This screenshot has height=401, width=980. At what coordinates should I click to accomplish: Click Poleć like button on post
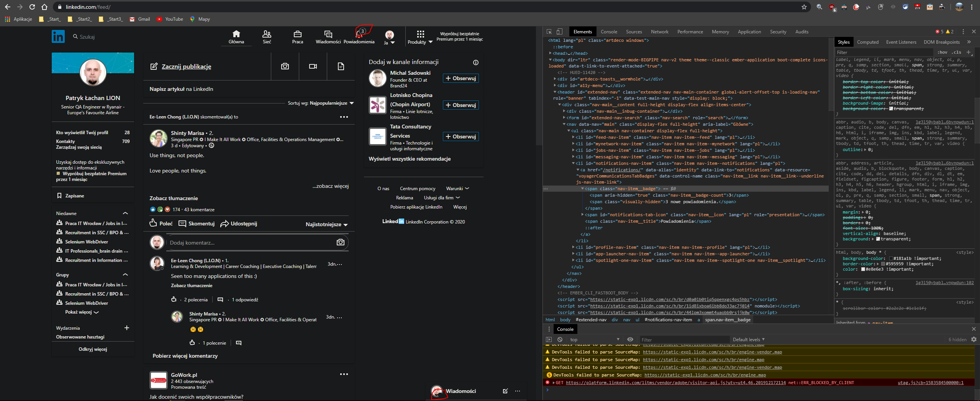(x=161, y=223)
